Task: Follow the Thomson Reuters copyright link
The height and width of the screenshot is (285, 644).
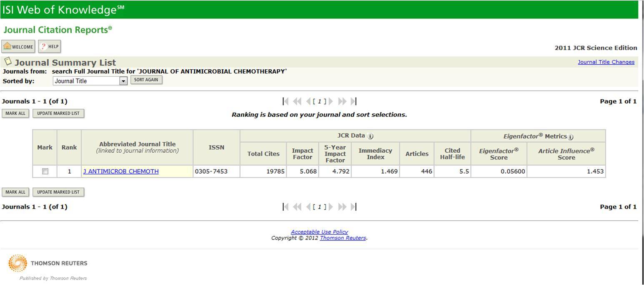Action: pyautogui.click(x=343, y=238)
